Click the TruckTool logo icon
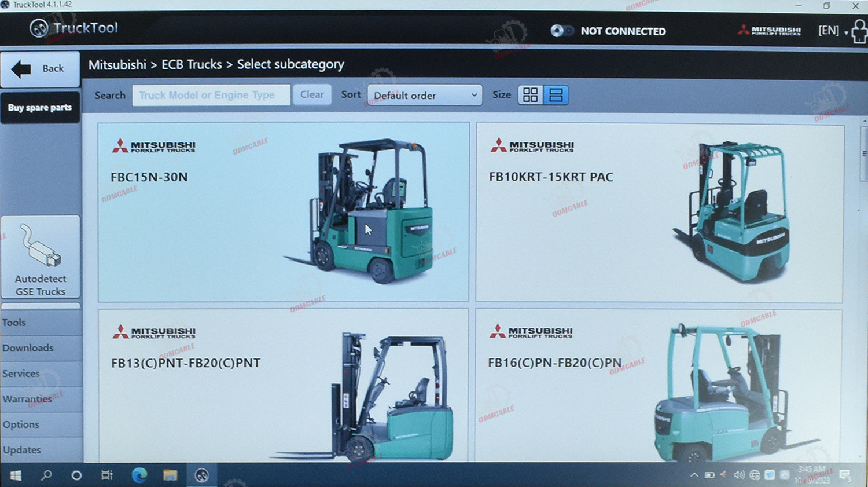 click(39, 28)
